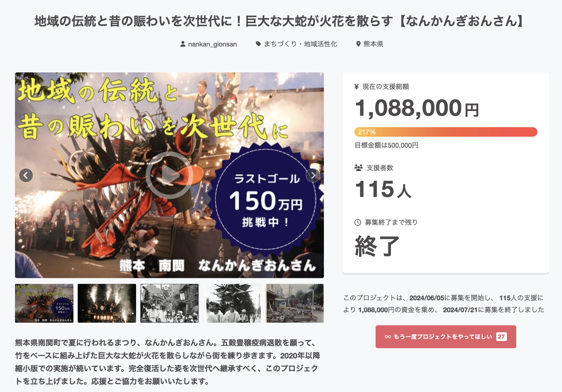Select the first thumbnail with 150万円 badge
This screenshot has height=392, width=562.
pyautogui.click(x=44, y=303)
